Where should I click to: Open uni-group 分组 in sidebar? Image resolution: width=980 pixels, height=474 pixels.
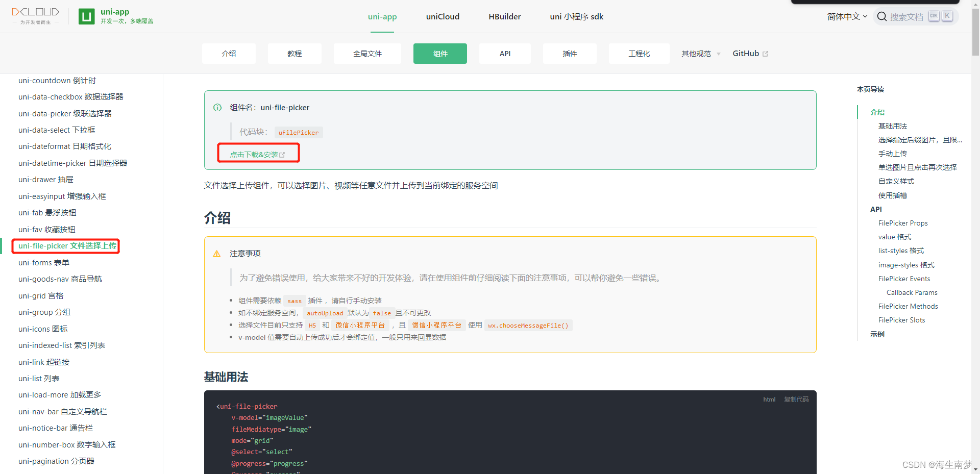pyautogui.click(x=44, y=312)
